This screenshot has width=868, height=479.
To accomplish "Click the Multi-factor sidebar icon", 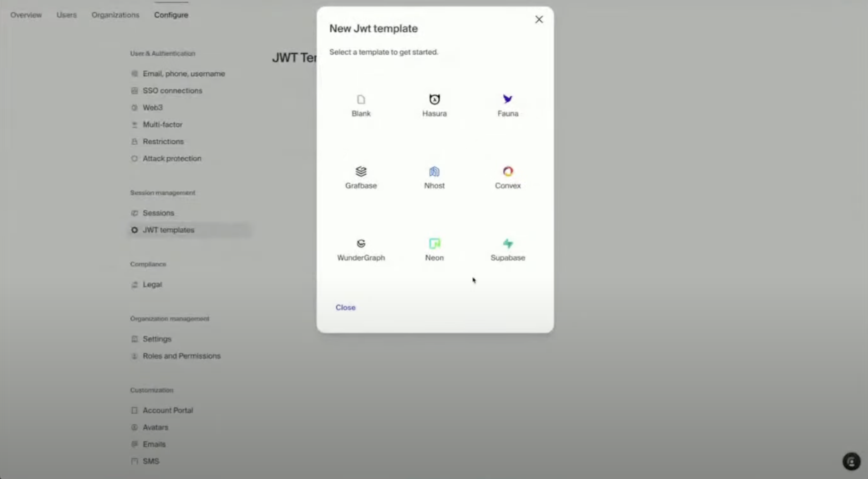I will (135, 125).
